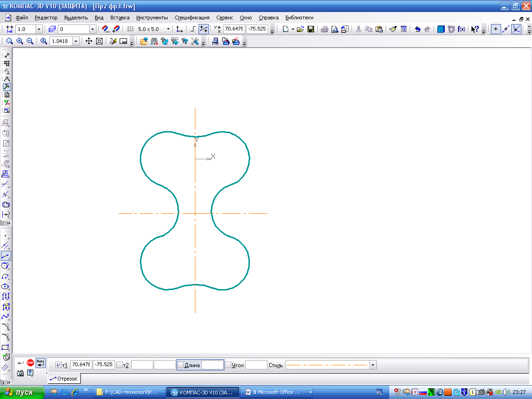Select the Ellipse tool in left panel

[6, 286]
